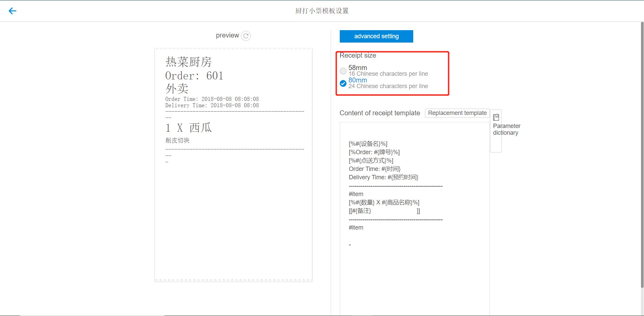Click the 'preview' label

[227, 36]
